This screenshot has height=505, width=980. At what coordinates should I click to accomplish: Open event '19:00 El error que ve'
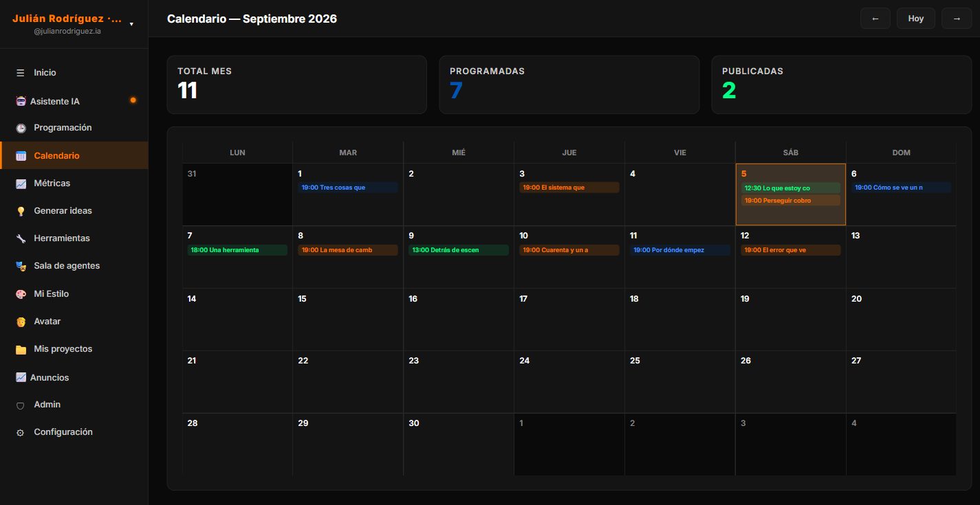click(791, 250)
